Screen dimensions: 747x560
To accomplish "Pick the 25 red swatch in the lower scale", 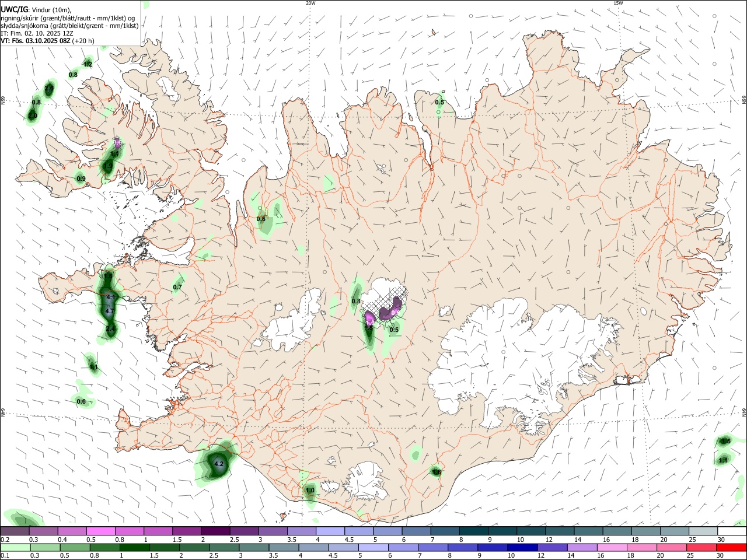I will click(x=702, y=548).
